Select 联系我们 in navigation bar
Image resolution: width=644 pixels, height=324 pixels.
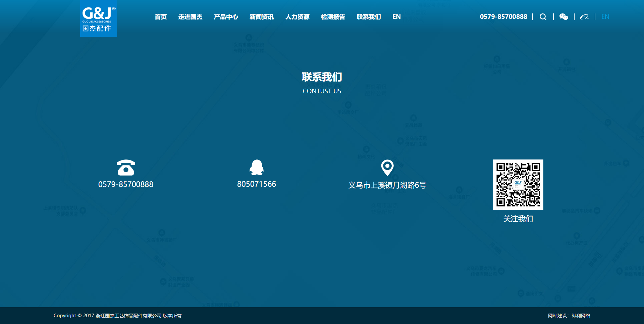tap(369, 17)
